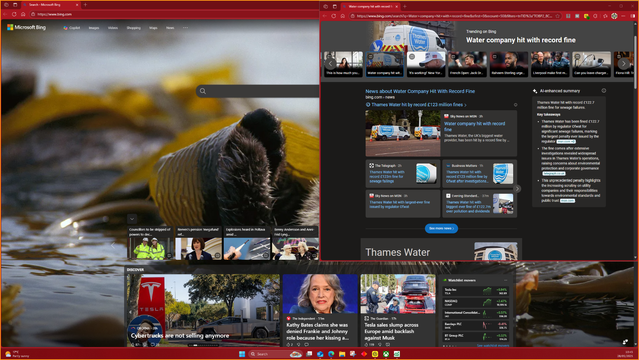Open File Explorer from the taskbar

[342, 354]
